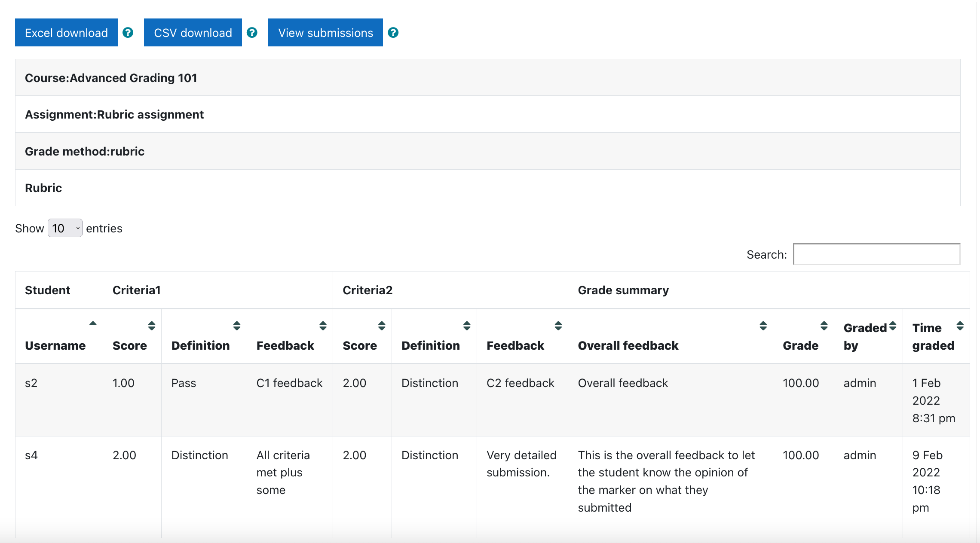
Task: Sort Criteria2 Score column
Action: pos(382,326)
